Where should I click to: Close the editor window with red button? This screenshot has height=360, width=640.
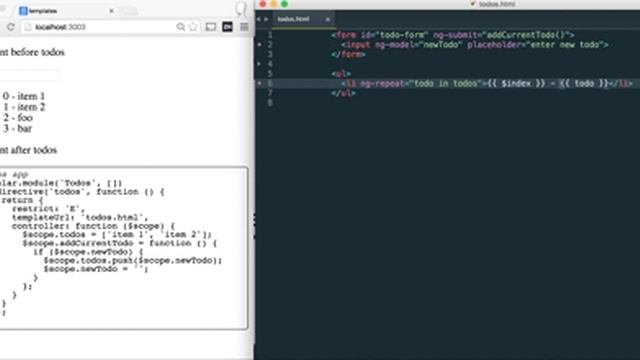(x=263, y=4)
